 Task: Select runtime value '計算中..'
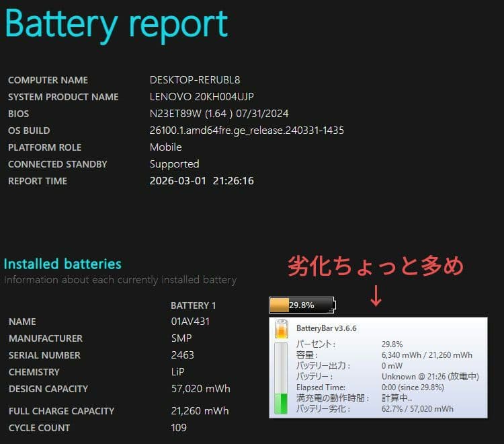396,398
